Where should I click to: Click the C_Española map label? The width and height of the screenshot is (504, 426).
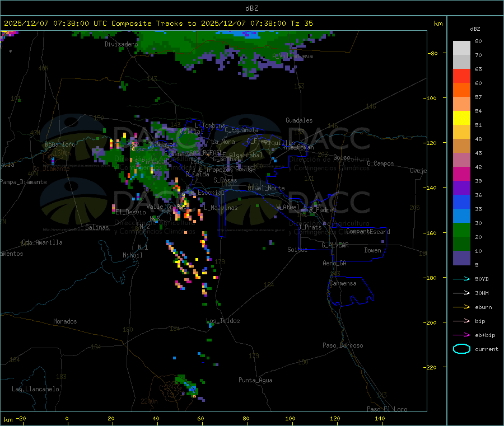[241, 130]
